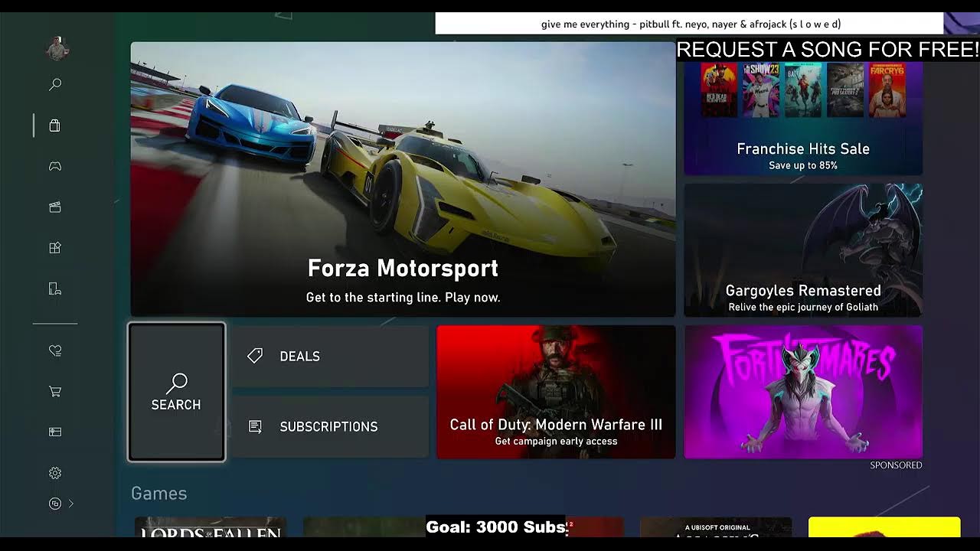
Task: Open the Games controller icon in sidebar
Action: click(x=55, y=166)
